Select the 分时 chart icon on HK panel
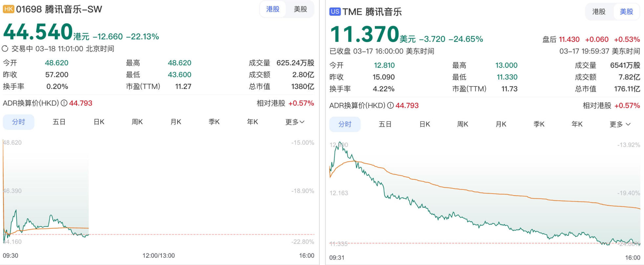Viewport: 644px width, 265px height. point(18,122)
